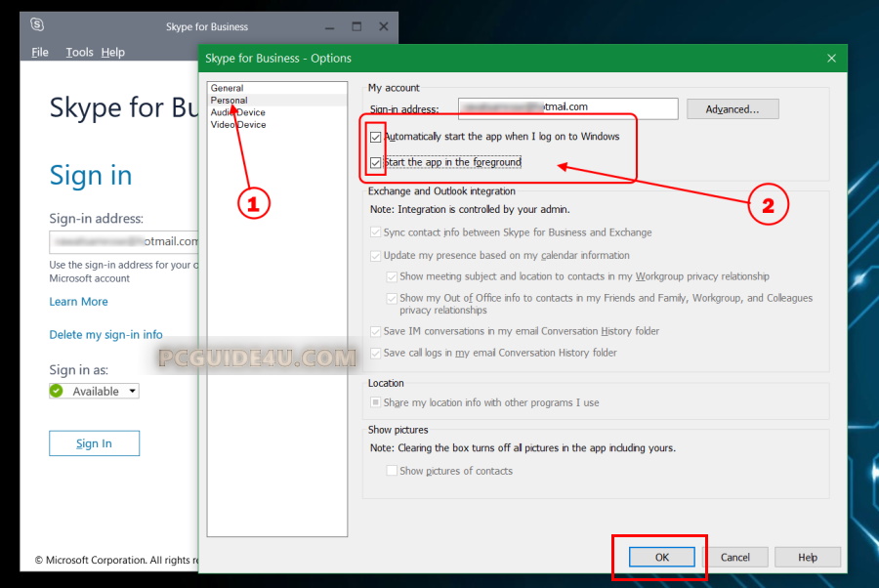Select Audio Device options category
Viewport: 879px width, 588px height.
point(238,112)
